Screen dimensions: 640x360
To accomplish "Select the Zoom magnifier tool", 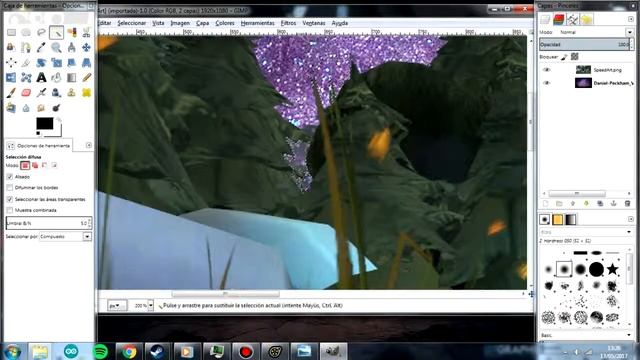I will click(x=56, y=47).
